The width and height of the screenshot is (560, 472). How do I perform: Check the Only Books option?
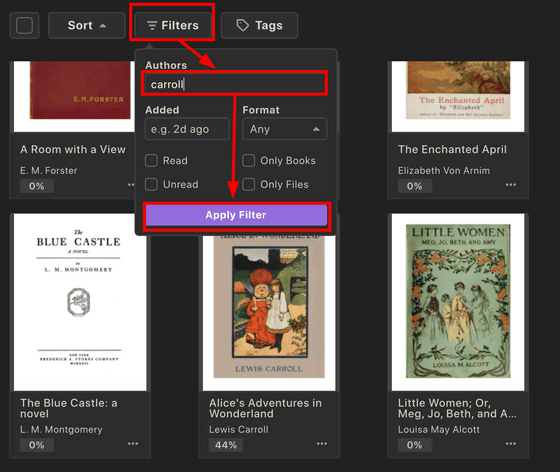249,161
